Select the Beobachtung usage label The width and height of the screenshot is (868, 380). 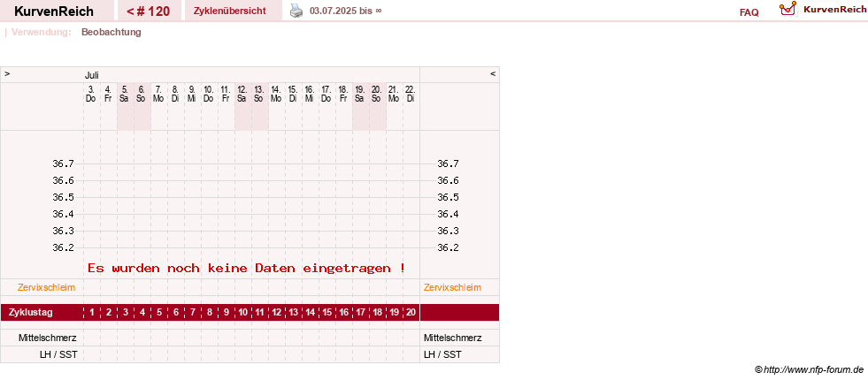click(x=111, y=32)
